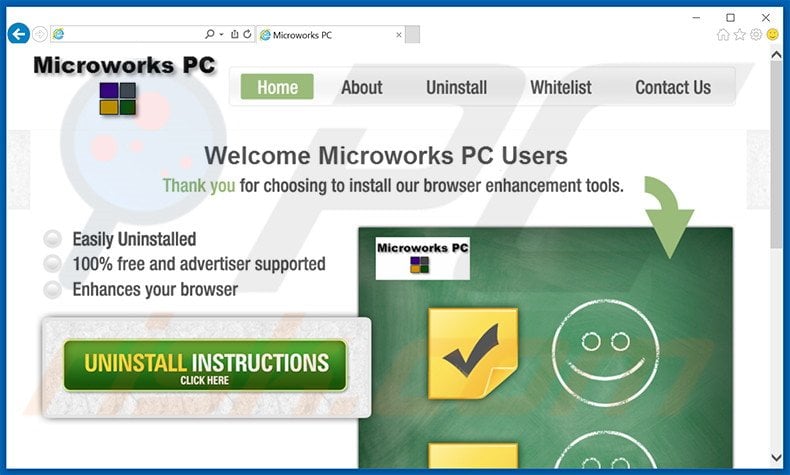Open the Contact Us page

click(x=673, y=87)
